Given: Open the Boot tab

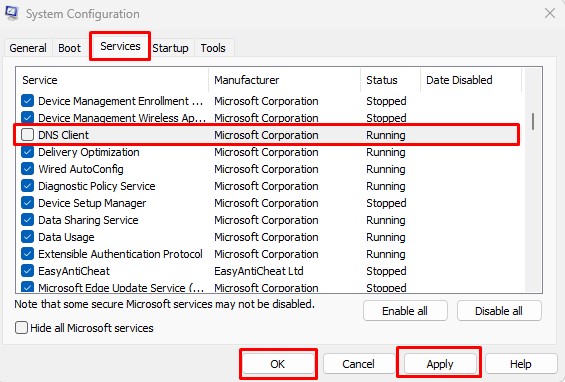Looking at the screenshot, I should pyautogui.click(x=70, y=48).
